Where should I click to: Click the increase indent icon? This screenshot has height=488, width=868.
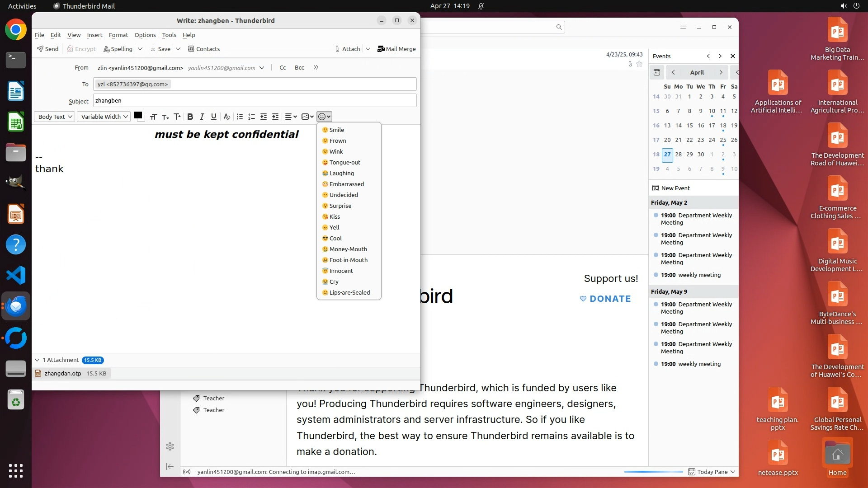click(275, 117)
